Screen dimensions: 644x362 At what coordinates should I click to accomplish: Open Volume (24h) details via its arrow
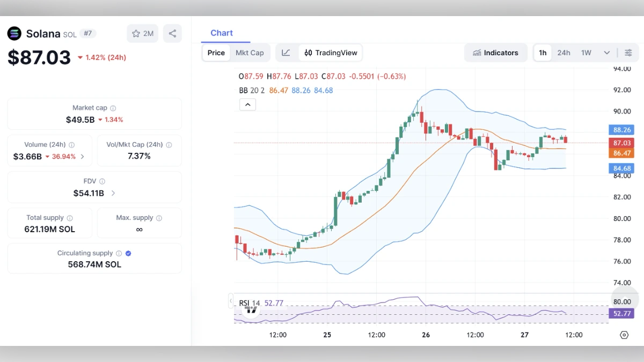point(83,157)
